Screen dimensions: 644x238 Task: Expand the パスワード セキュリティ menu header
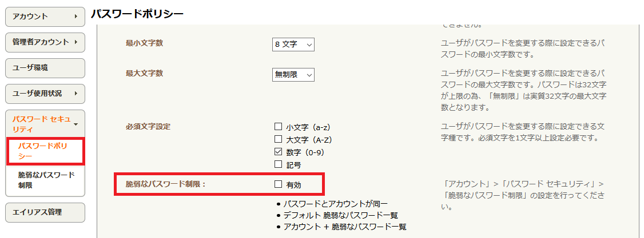tap(45, 124)
